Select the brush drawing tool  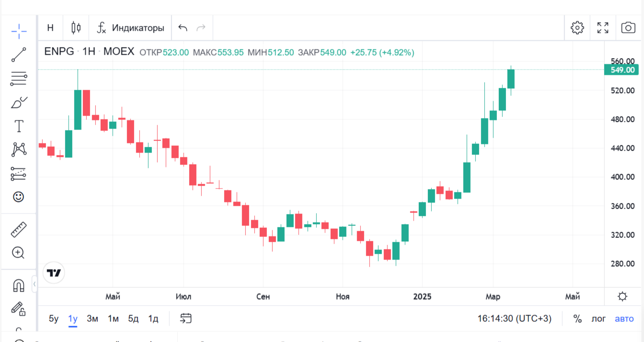coord(19,103)
